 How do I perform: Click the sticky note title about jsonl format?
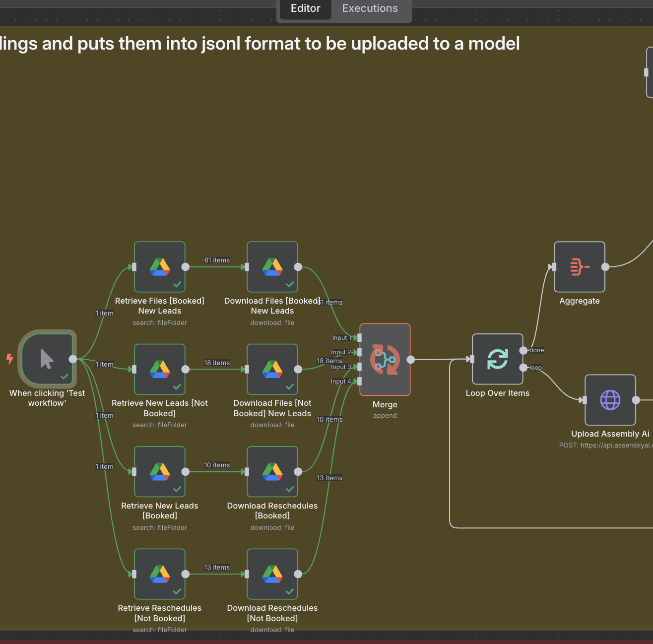point(260,44)
